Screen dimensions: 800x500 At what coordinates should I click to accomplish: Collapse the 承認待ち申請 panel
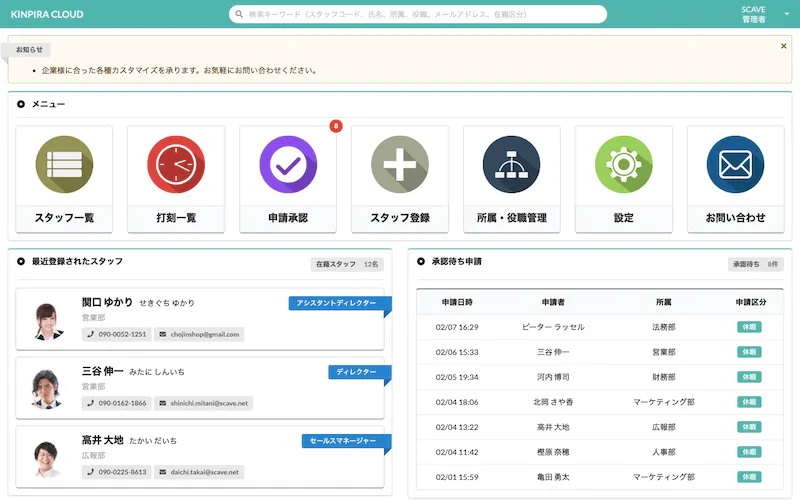(x=421, y=261)
